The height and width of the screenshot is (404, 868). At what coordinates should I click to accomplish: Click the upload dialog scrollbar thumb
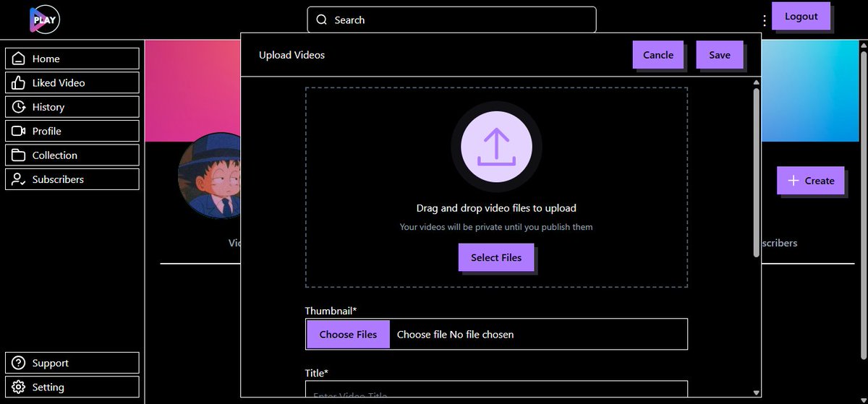tap(757, 172)
